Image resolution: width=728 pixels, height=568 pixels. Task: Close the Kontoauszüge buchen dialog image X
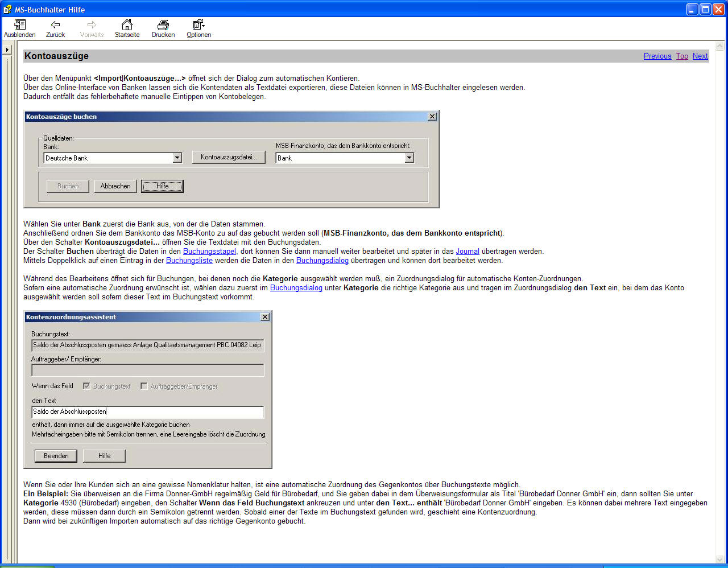pyautogui.click(x=432, y=117)
